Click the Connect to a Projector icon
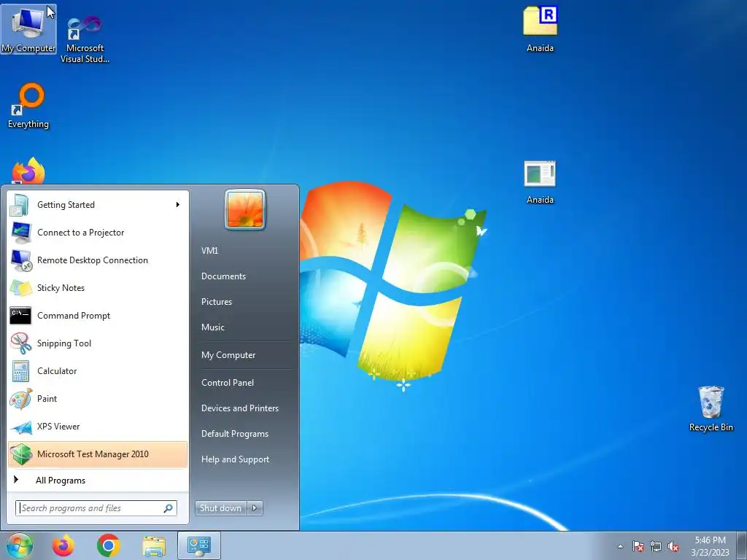Screen dimensions: 747x560 point(20,233)
